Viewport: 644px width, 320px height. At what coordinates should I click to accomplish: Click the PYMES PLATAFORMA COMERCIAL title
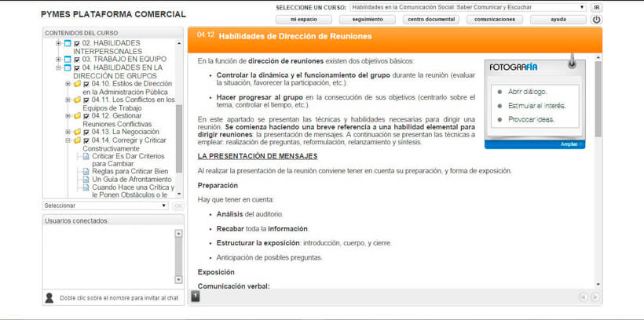[113, 14]
